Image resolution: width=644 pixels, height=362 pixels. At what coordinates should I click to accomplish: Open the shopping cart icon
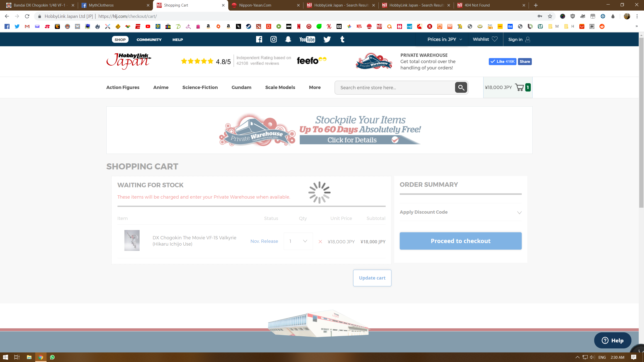[x=519, y=87]
